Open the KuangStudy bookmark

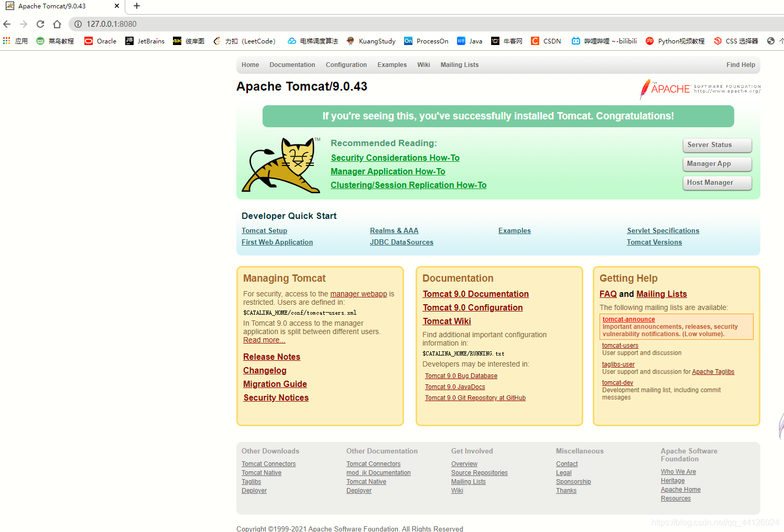(371, 41)
